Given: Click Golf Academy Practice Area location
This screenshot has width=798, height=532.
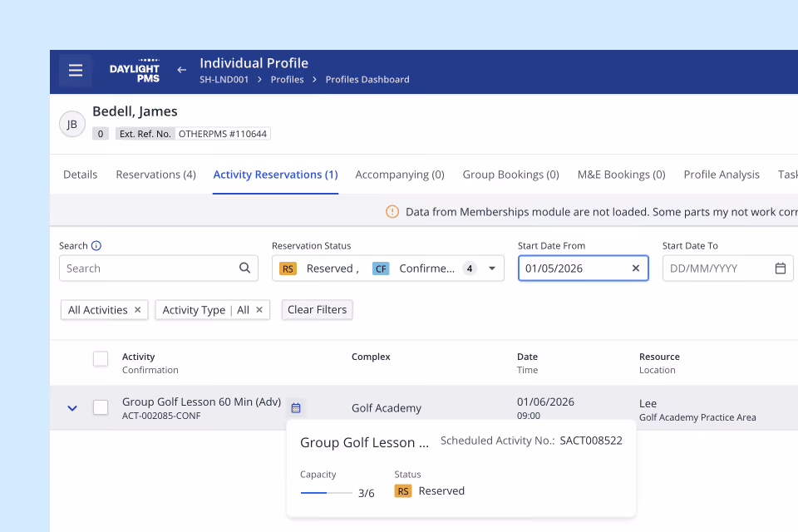Looking at the screenshot, I should coord(697,417).
